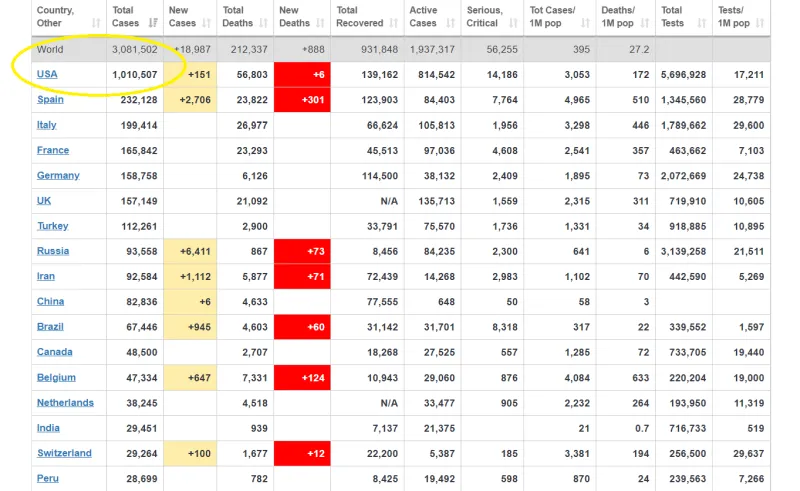Open the Spain country link
The height and width of the screenshot is (491, 800).
point(50,100)
